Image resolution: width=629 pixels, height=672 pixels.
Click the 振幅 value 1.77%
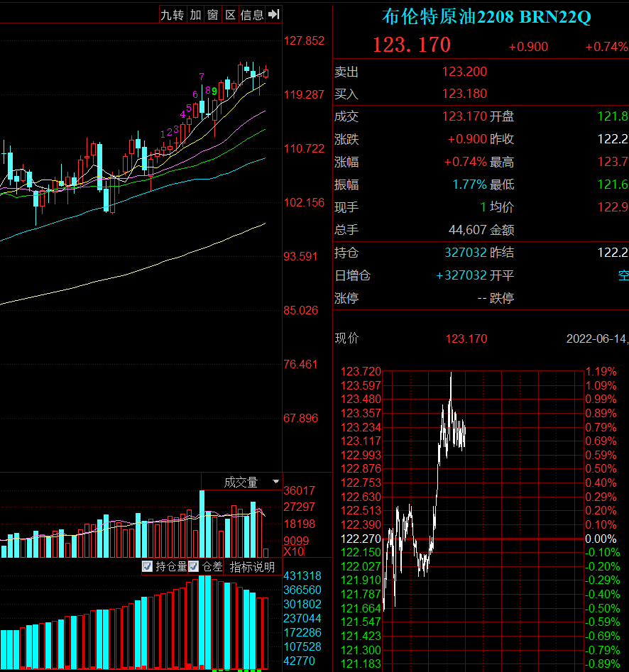pyautogui.click(x=469, y=184)
